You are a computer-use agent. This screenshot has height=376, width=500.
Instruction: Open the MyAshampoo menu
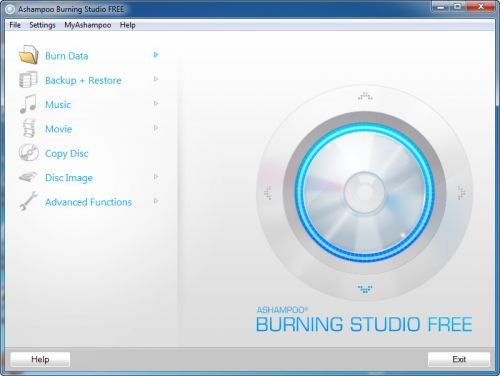(x=88, y=25)
